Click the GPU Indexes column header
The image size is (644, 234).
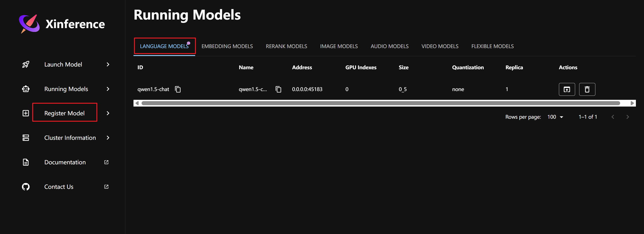[361, 67]
